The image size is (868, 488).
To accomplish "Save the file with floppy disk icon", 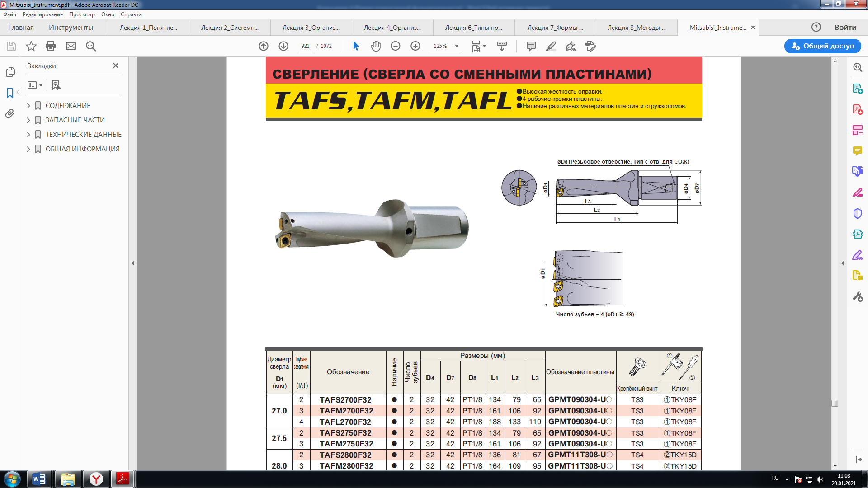I will click(11, 46).
